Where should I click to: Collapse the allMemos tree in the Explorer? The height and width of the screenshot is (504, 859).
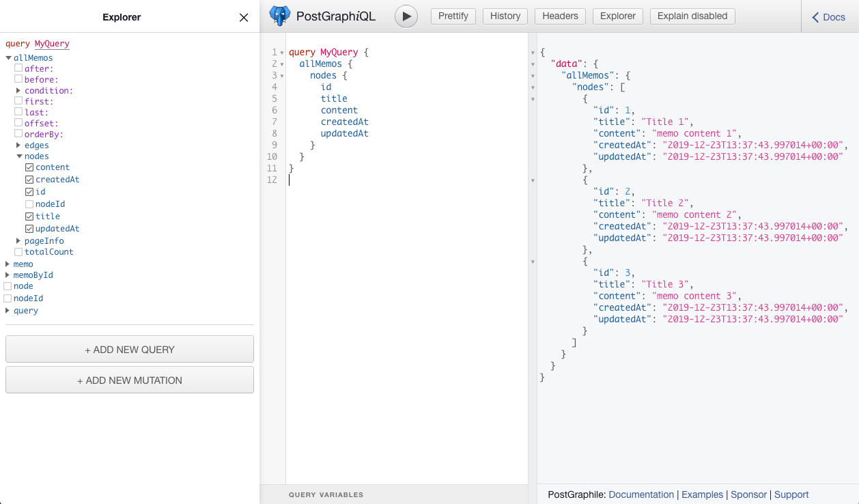tap(8, 57)
